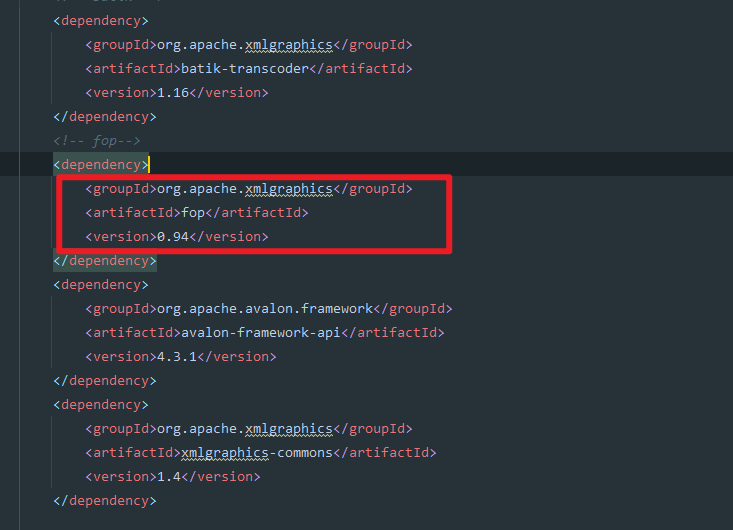Click opening dependency tag above batik groupId
The width and height of the screenshot is (733, 530).
click(101, 20)
